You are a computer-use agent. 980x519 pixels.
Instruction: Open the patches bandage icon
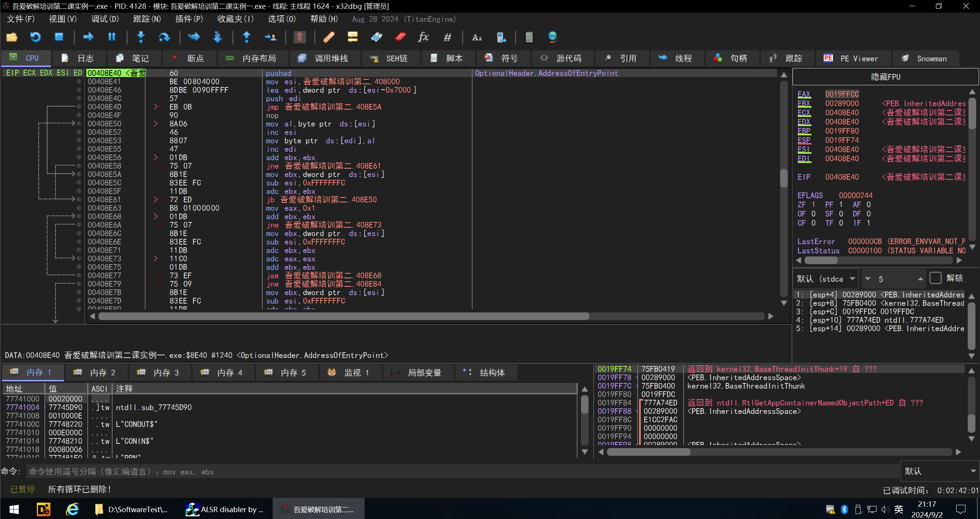(329, 37)
